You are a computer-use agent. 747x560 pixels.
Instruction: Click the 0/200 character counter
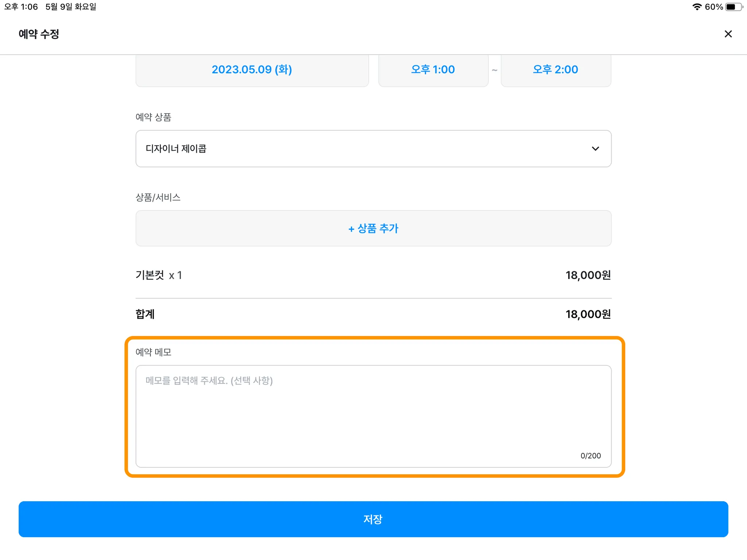(x=590, y=456)
